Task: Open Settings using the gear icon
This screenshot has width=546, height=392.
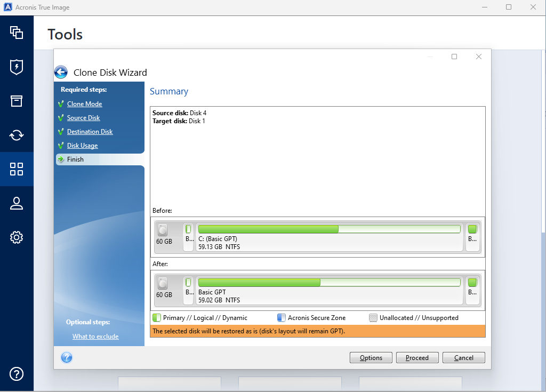Action: (x=17, y=237)
